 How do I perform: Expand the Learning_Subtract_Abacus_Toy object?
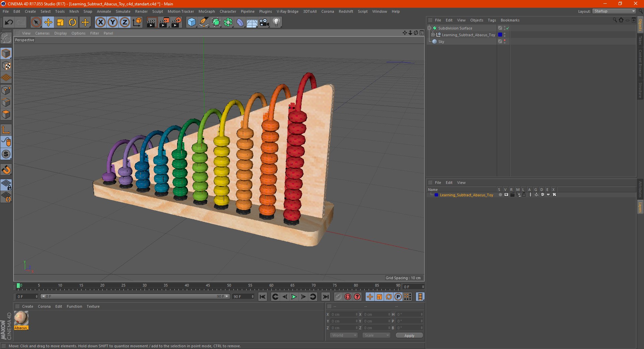433,35
